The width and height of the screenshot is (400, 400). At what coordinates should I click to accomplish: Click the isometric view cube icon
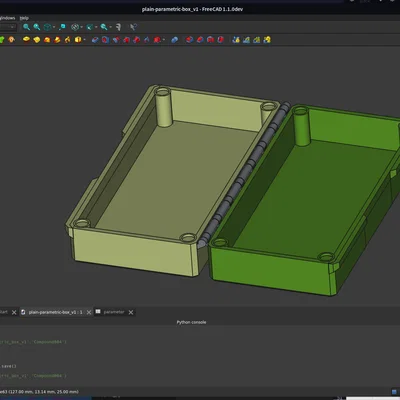(48, 27)
